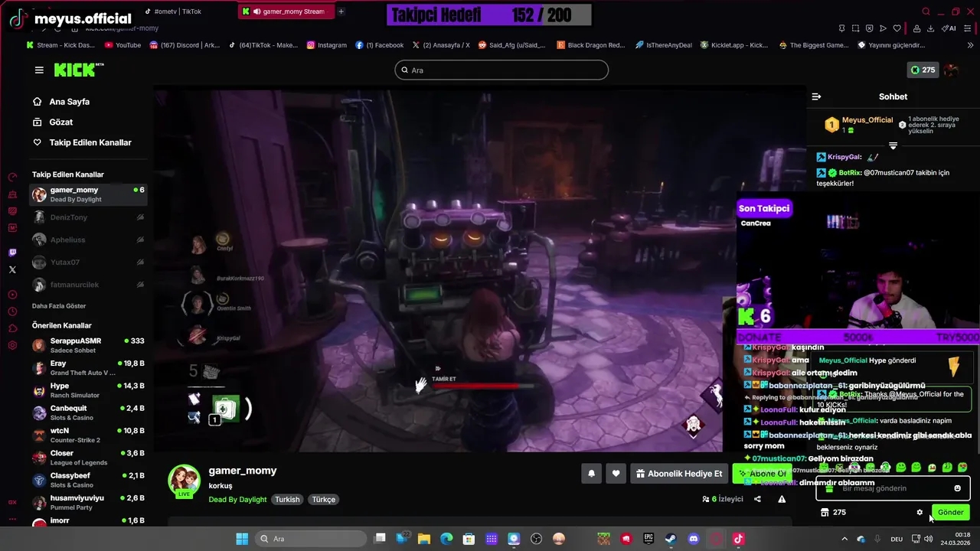The height and width of the screenshot is (551, 980).
Task: Click Abonelik Hediye Et button
Action: pyautogui.click(x=679, y=474)
